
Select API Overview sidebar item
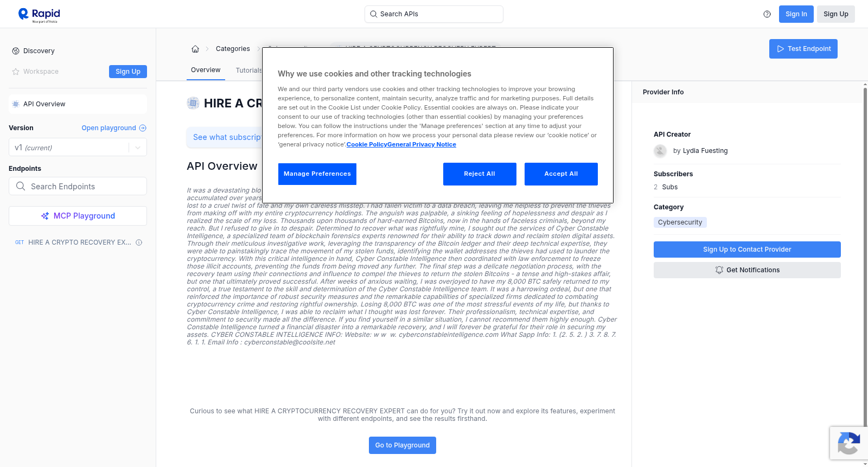pos(78,104)
